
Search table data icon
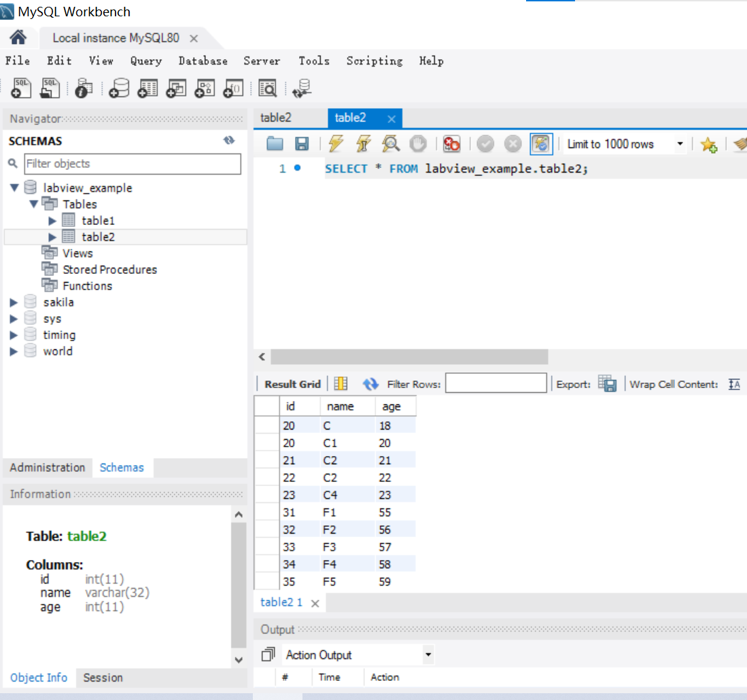tap(268, 88)
